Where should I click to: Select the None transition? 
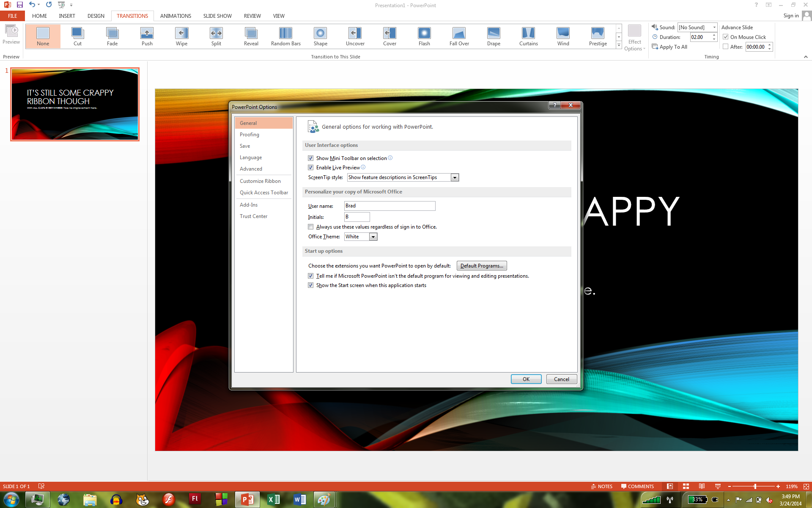tap(43, 36)
